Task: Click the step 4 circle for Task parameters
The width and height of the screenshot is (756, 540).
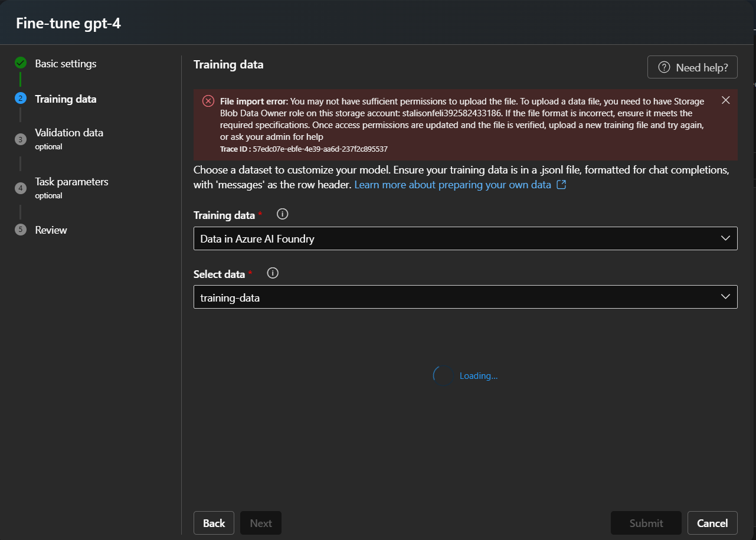Action: 21,188
